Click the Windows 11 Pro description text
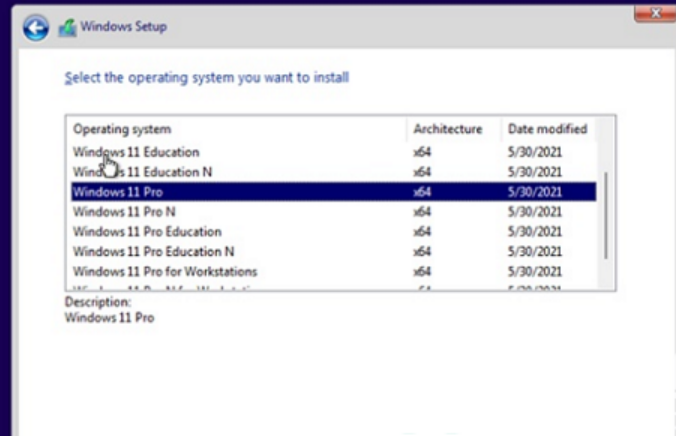The height and width of the screenshot is (446, 676). click(x=109, y=318)
